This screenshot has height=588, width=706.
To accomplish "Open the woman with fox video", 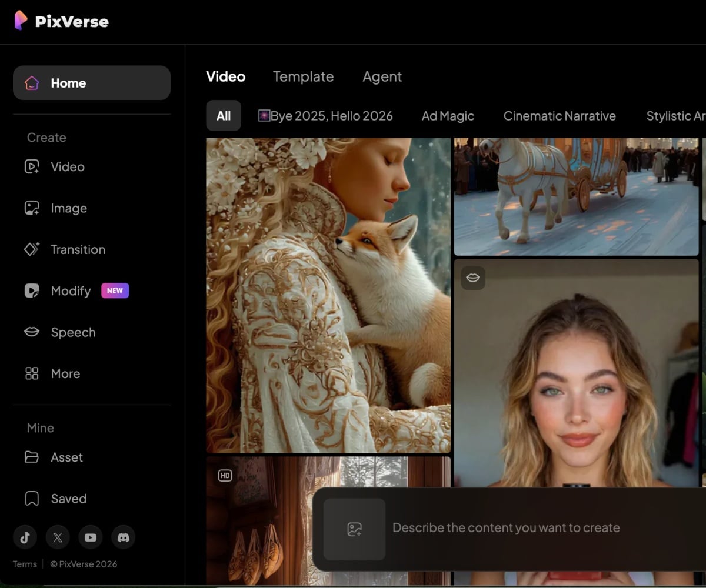I will (x=328, y=295).
